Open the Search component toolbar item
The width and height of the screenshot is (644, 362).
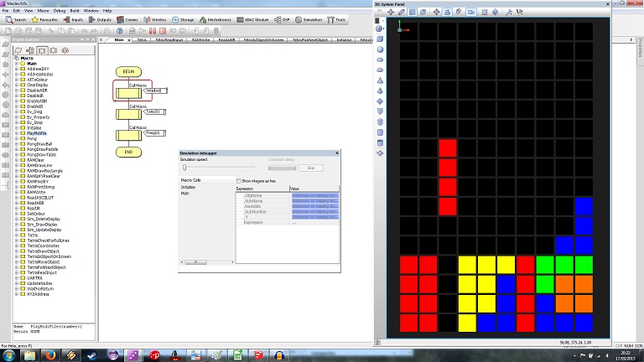[x=16, y=19]
